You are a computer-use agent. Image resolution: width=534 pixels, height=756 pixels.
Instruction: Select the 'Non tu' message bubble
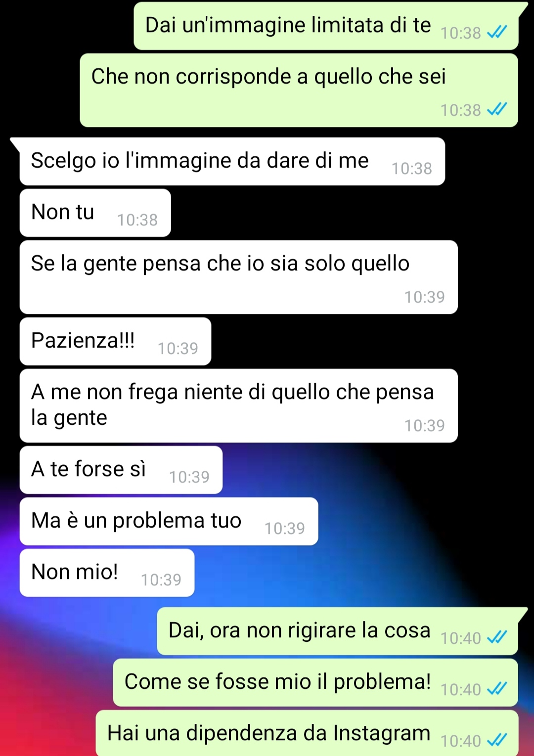95,213
